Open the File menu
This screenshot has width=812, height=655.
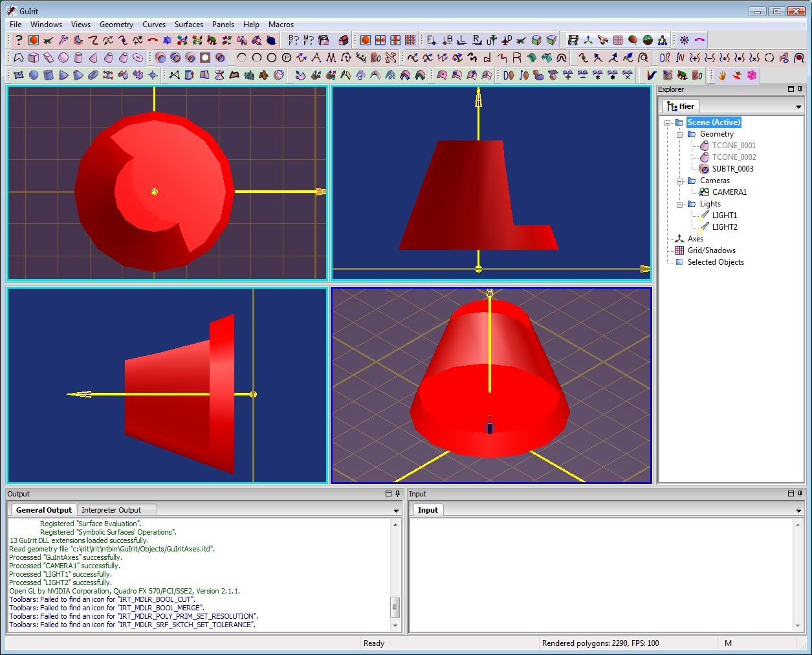16,25
